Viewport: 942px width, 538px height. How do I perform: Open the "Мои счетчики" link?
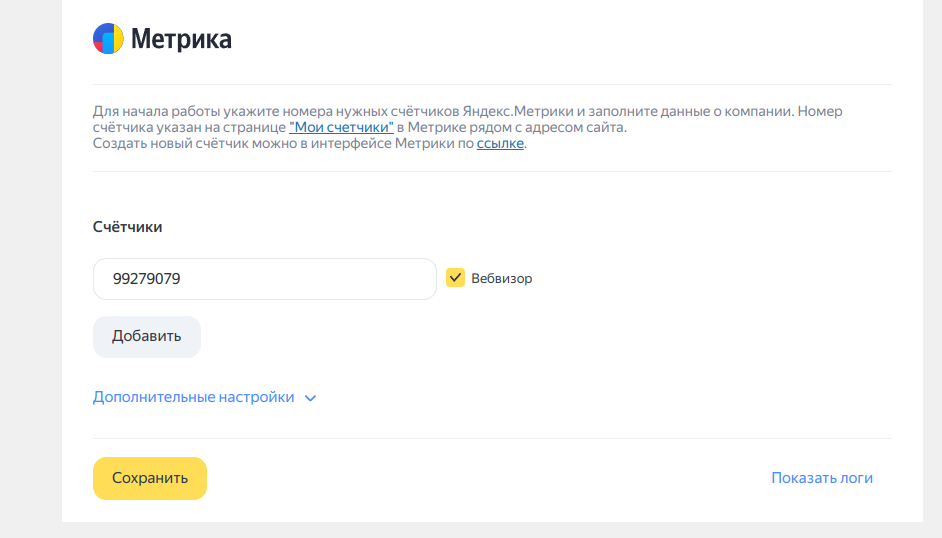tap(341, 127)
